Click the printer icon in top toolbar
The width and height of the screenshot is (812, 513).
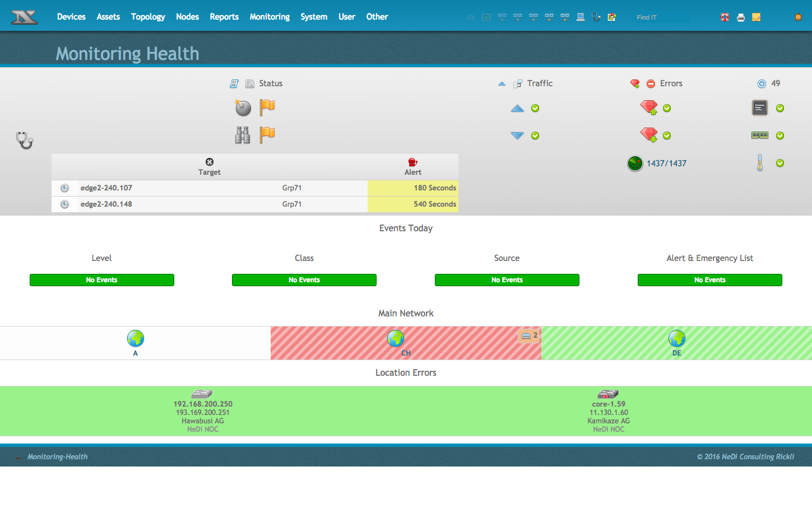(741, 17)
